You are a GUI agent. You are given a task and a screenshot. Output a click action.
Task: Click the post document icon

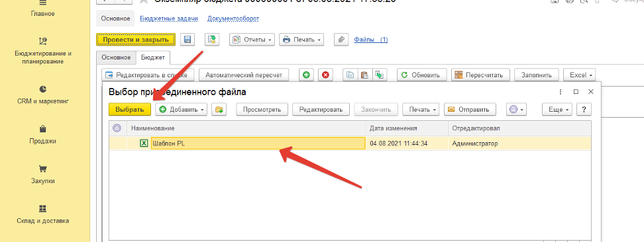pyautogui.click(x=212, y=40)
